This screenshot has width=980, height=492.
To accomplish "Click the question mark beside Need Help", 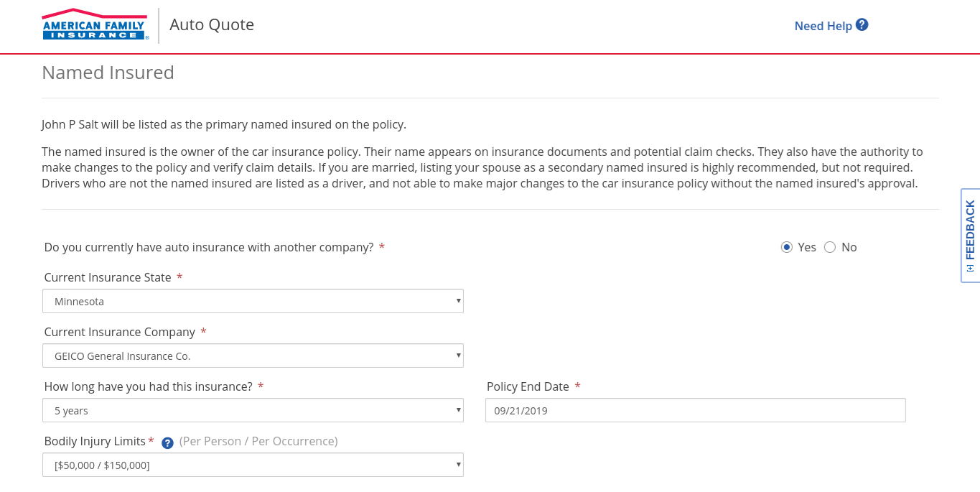I will click(862, 24).
